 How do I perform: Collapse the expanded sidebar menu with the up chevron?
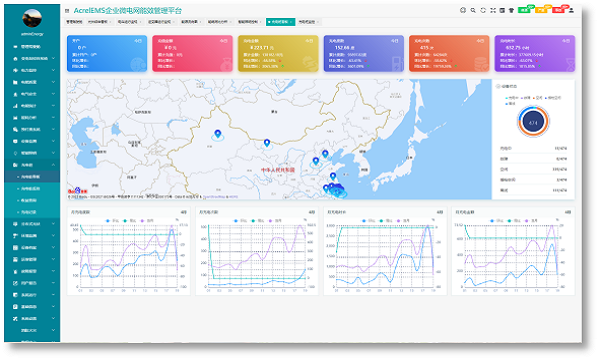pos(53,165)
